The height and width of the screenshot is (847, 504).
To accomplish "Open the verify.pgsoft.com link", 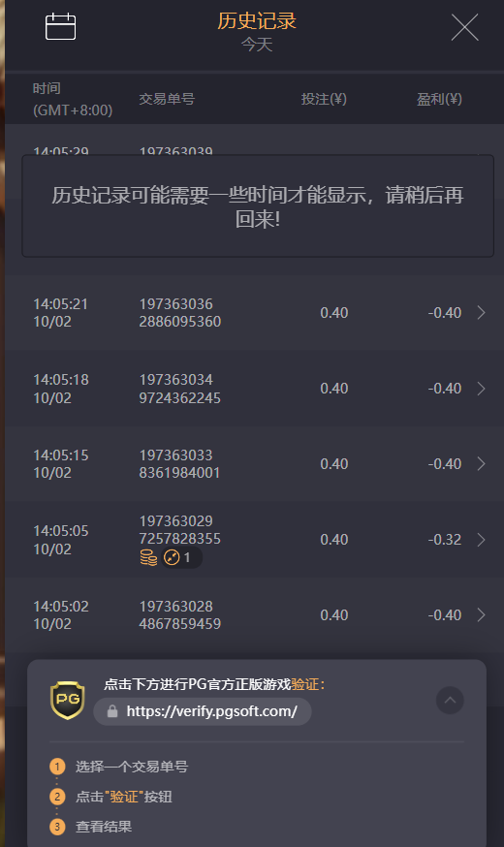I will tap(211, 711).
